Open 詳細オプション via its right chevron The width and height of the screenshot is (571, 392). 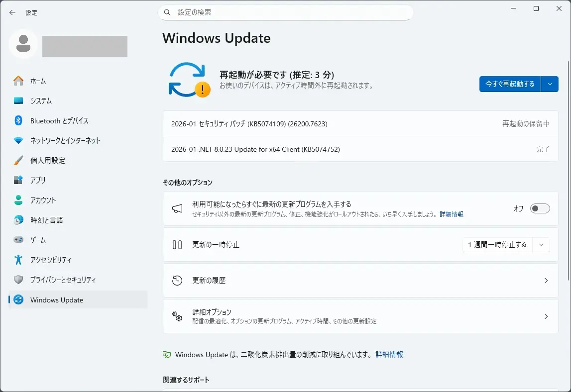[x=546, y=316]
